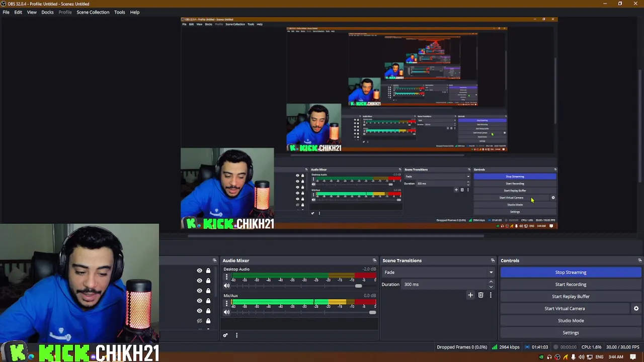Adjust the Mic/Aux volume slider handle
644x362 pixels.
(x=372, y=313)
